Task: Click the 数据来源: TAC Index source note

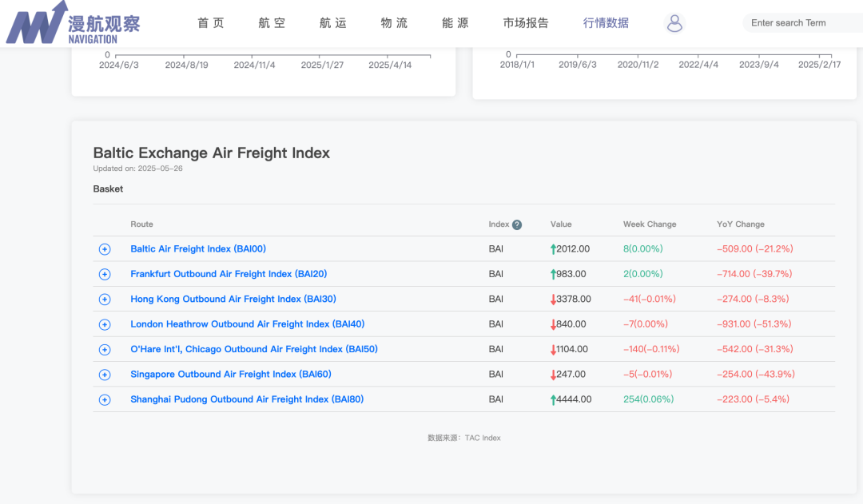Action: [x=464, y=438]
